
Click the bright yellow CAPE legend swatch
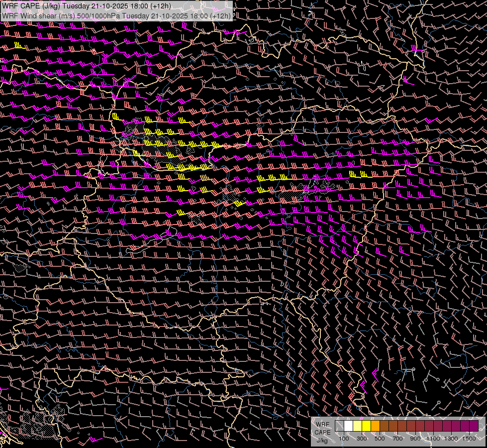[367, 426]
